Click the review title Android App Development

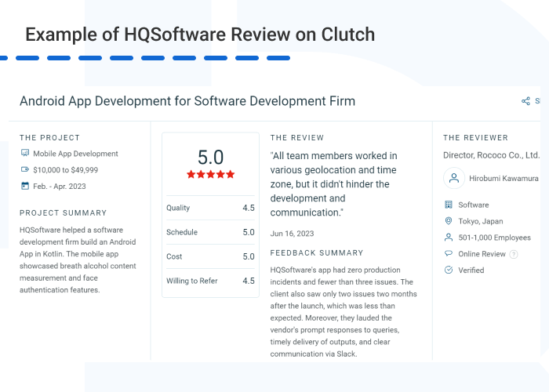(x=187, y=101)
